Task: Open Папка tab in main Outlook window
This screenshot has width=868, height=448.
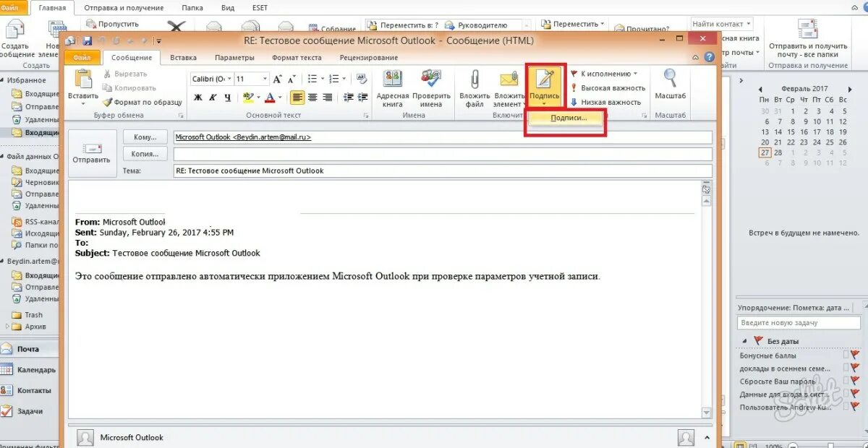Action: 192,8
